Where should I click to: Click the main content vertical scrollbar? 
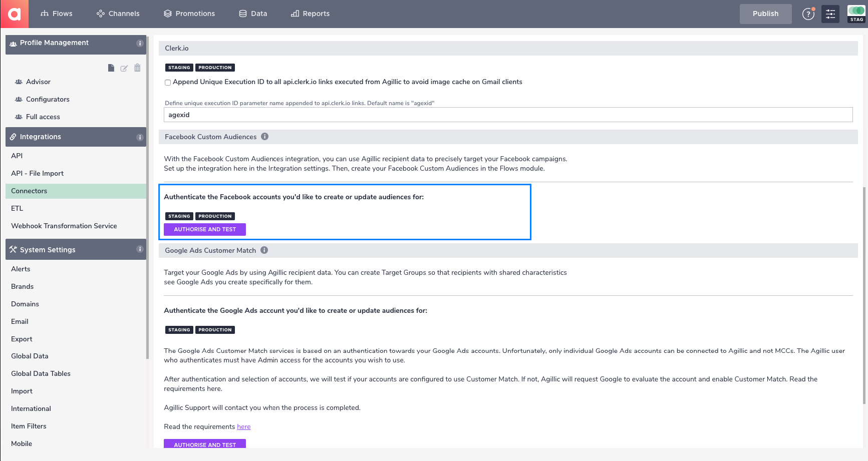point(864,295)
